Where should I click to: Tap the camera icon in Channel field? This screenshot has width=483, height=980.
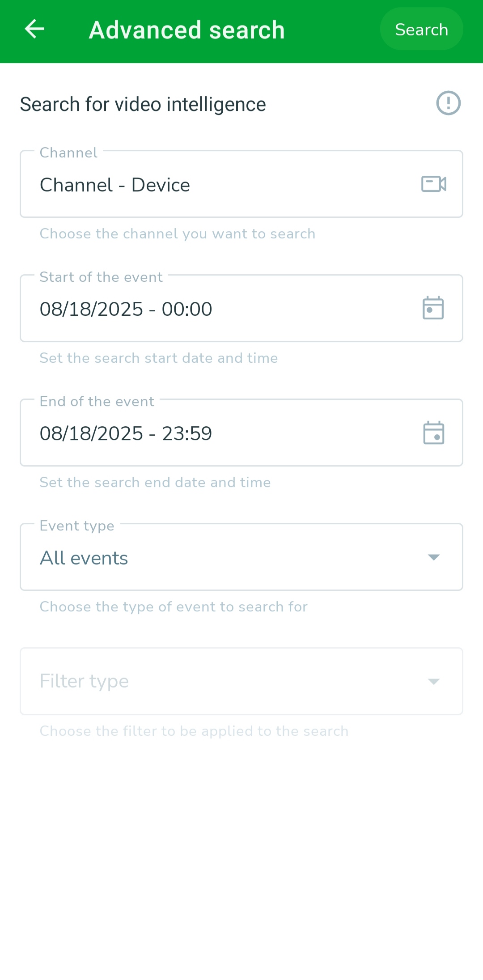[433, 184]
